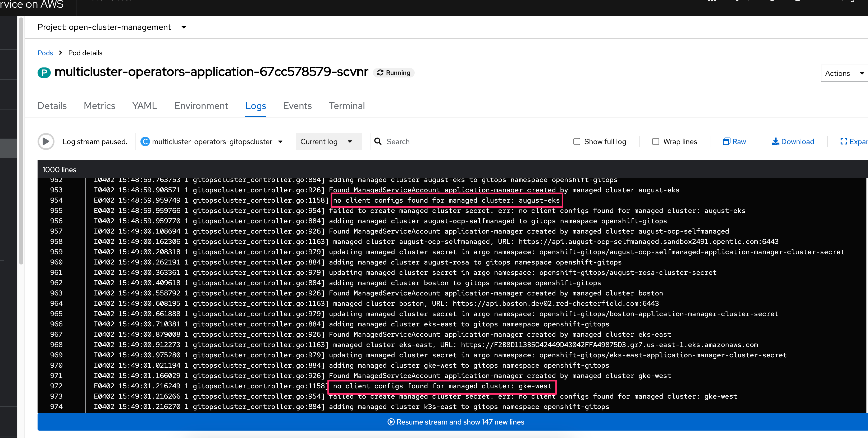Toggle the Wrap lines checkbox
This screenshot has width=868, height=438.
[x=655, y=142]
